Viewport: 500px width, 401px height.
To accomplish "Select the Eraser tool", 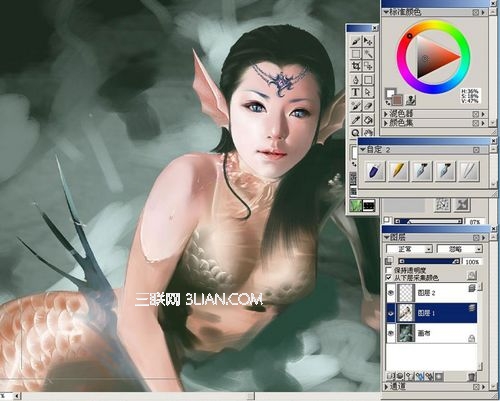I will 368,106.
